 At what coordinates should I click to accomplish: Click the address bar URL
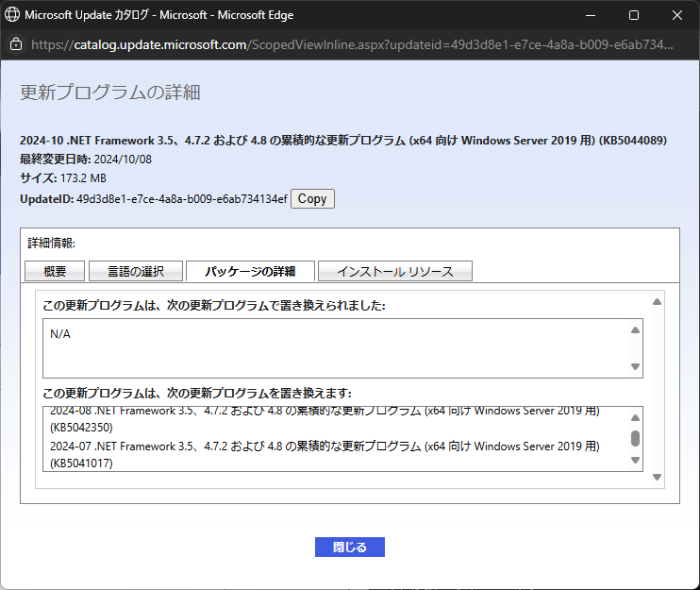[x=352, y=44]
